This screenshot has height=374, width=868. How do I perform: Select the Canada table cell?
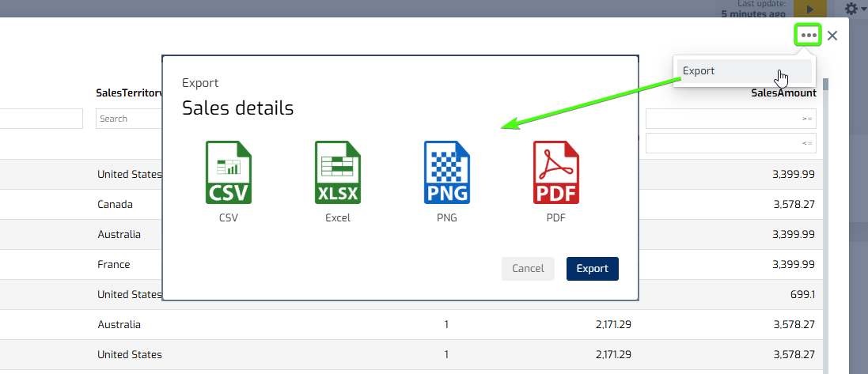click(x=116, y=204)
